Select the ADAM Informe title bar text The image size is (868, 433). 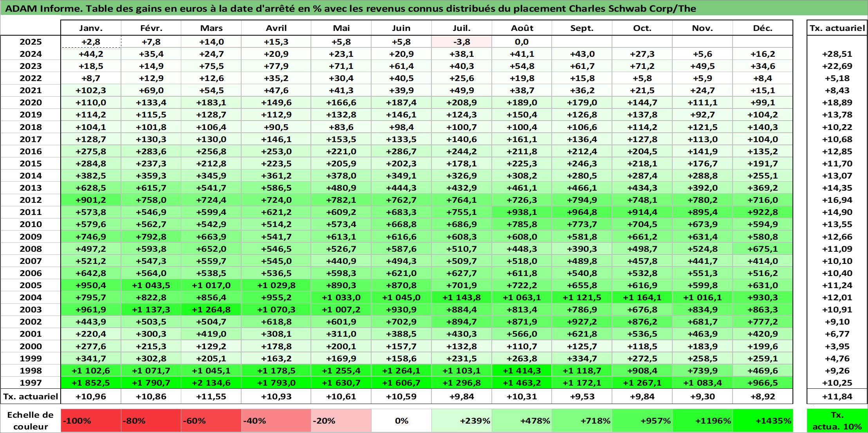(x=350, y=9)
